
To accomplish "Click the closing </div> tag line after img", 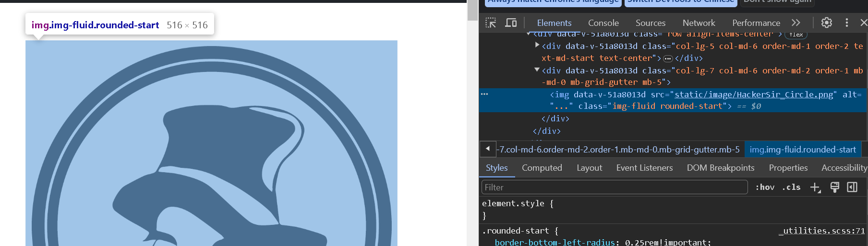I will [555, 118].
